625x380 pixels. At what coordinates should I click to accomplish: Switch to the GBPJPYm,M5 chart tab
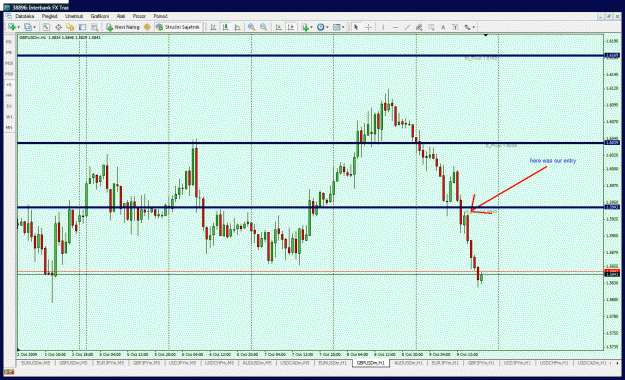coord(146,363)
